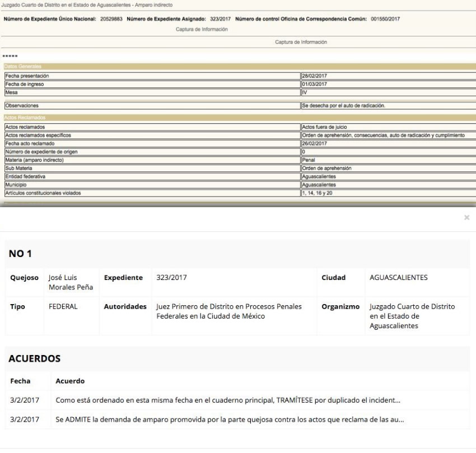The height and width of the screenshot is (453, 476).
Task: Open the 'Se ADMITE la demanda' acuerdo entry
Action: pos(230,419)
